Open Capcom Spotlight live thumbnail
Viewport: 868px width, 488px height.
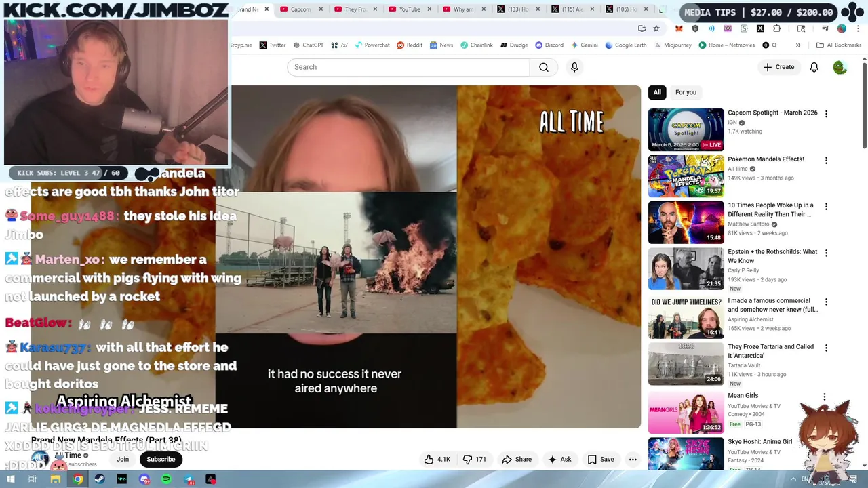[x=686, y=129]
